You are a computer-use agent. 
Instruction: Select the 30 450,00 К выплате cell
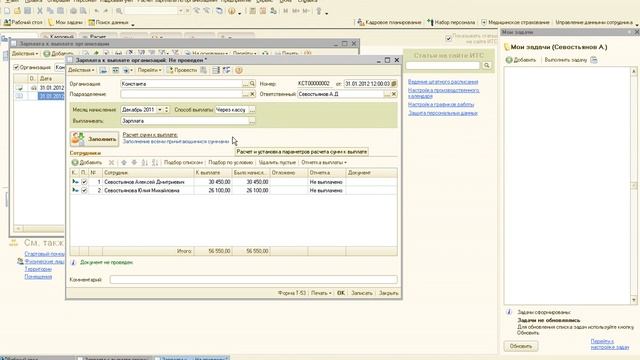tap(213, 182)
